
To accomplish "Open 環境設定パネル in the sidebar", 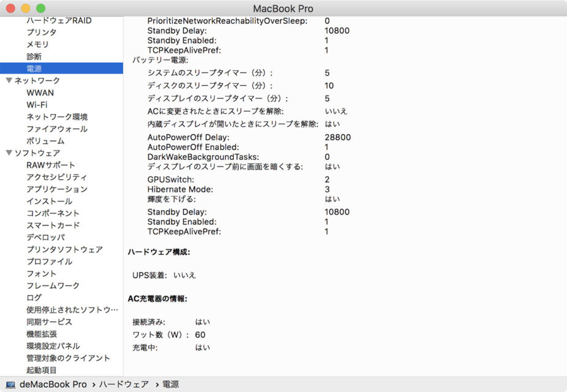I will (53, 345).
